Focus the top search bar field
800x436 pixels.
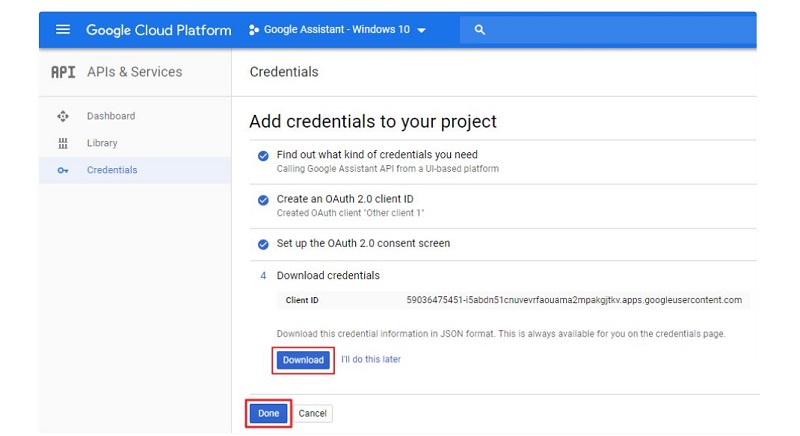pyautogui.click(x=608, y=30)
